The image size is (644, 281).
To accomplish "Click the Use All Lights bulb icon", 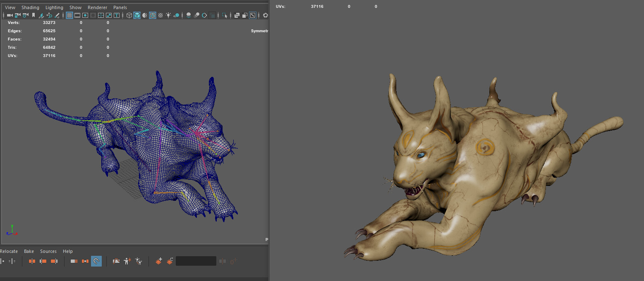I will 168,15.
